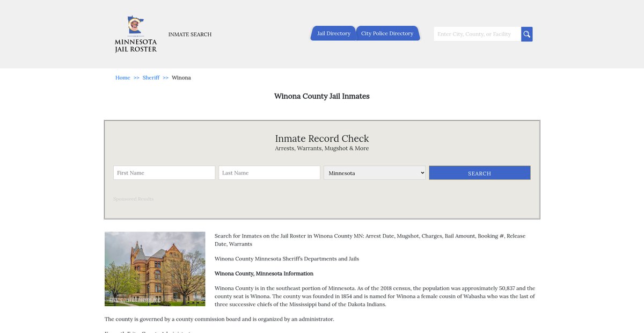The image size is (644, 333).
Task: Click the Arrests, Warrants, Mugshot & More subtitle
Action: click(x=322, y=149)
